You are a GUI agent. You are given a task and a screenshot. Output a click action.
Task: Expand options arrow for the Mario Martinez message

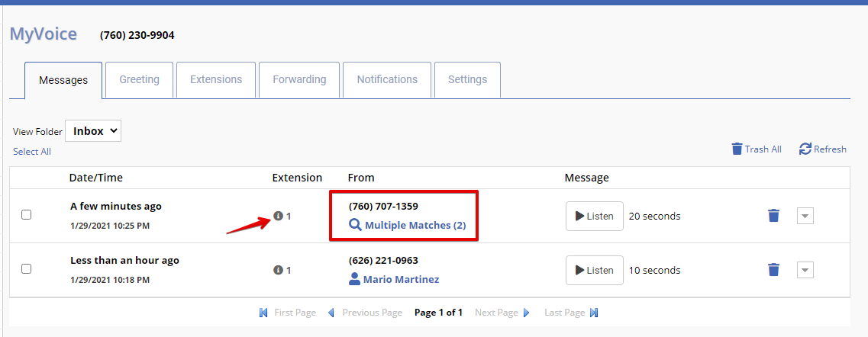pyautogui.click(x=805, y=270)
